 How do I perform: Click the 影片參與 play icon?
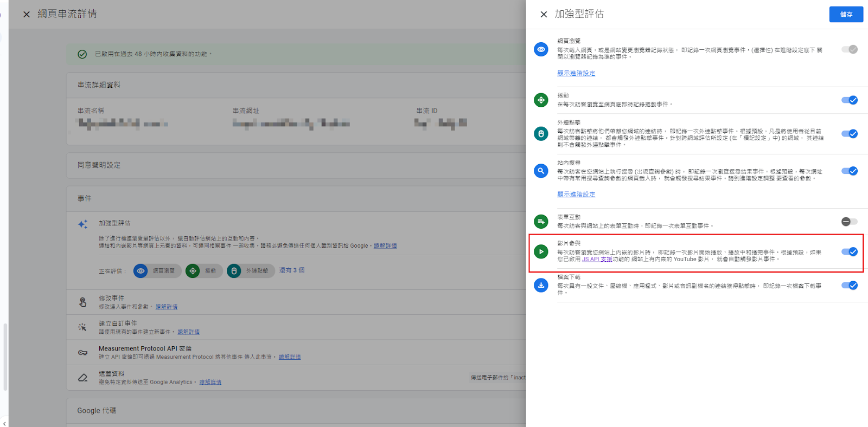coord(541,251)
